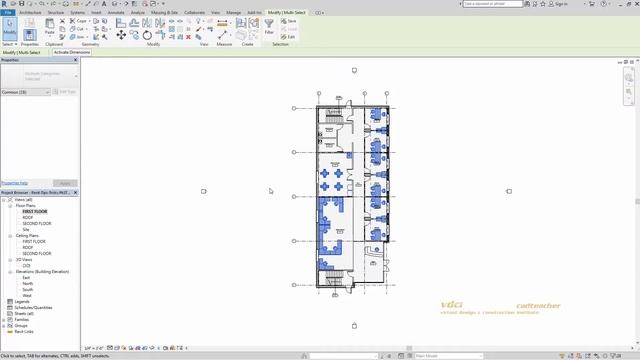Click the Properties help link
640x360 pixels.
tap(15, 183)
